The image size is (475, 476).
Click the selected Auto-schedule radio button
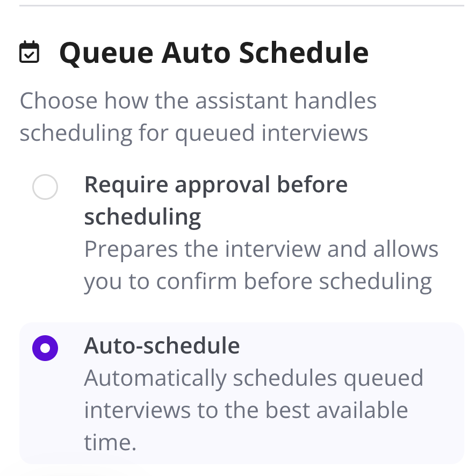point(45,348)
